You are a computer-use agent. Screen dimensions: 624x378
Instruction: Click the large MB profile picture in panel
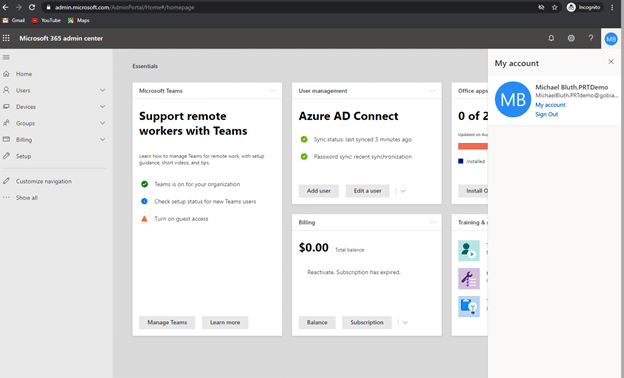point(513,99)
